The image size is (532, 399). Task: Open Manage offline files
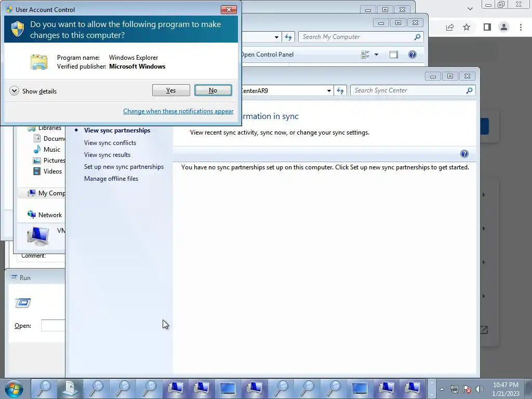tap(111, 179)
